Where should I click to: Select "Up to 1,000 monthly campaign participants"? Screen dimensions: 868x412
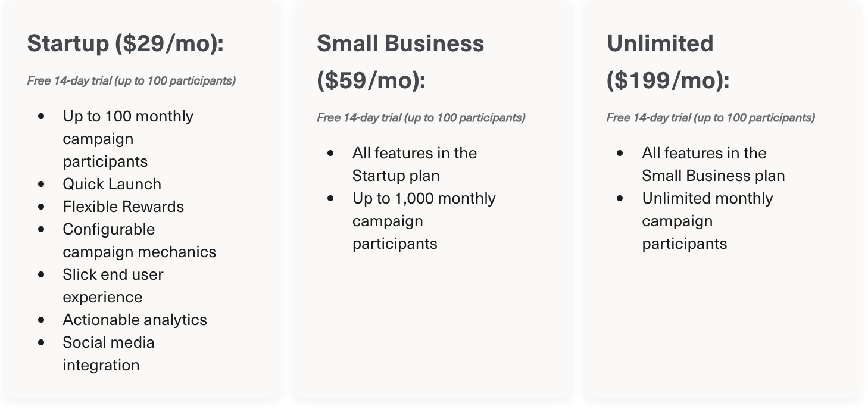point(423,221)
